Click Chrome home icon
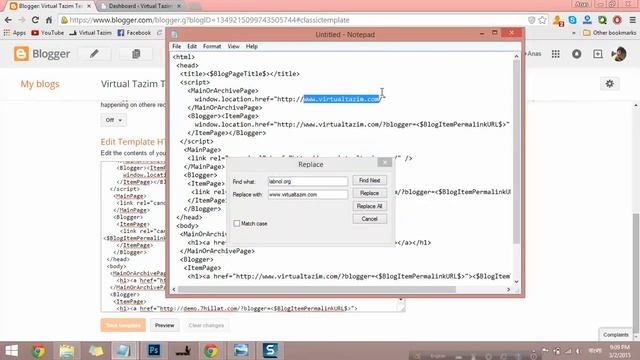The image size is (640, 360). pos(49,20)
